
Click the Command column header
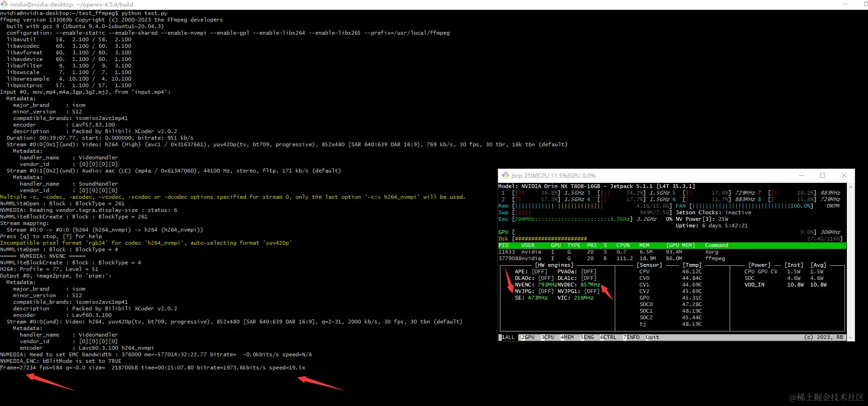pos(717,245)
